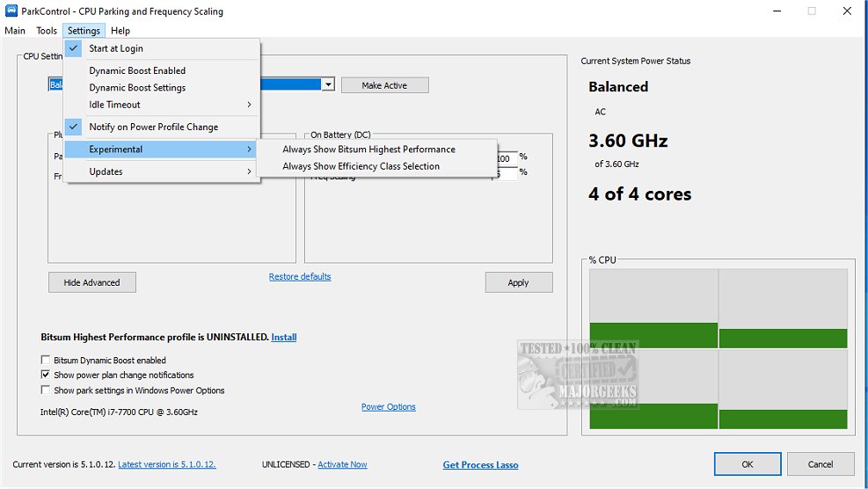Click the Apply button
Screen dimensions: 868x489
[x=518, y=282]
